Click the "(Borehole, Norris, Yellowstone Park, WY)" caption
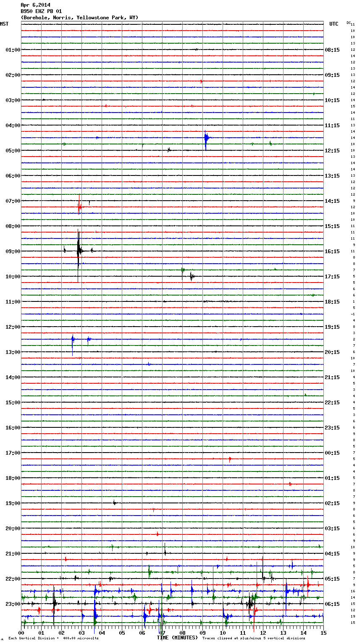Image resolution: width=357 pixels, height=644 pixels. click(79, 18)
